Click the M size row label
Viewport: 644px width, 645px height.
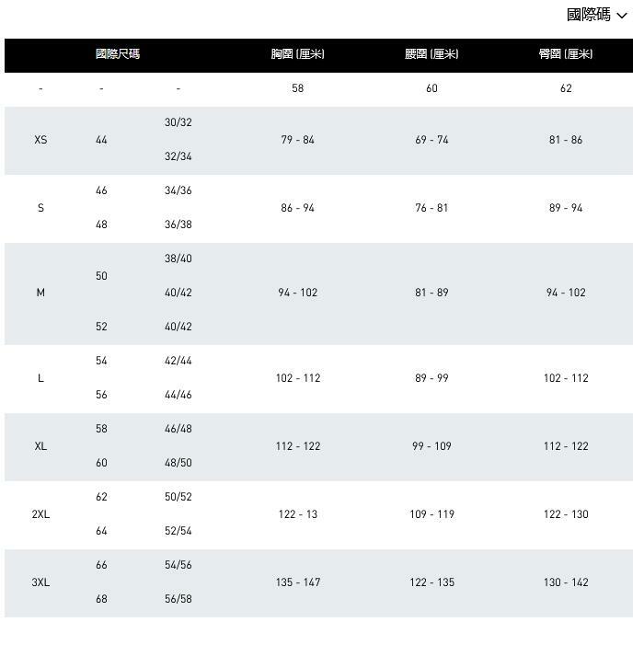(40, 293)
